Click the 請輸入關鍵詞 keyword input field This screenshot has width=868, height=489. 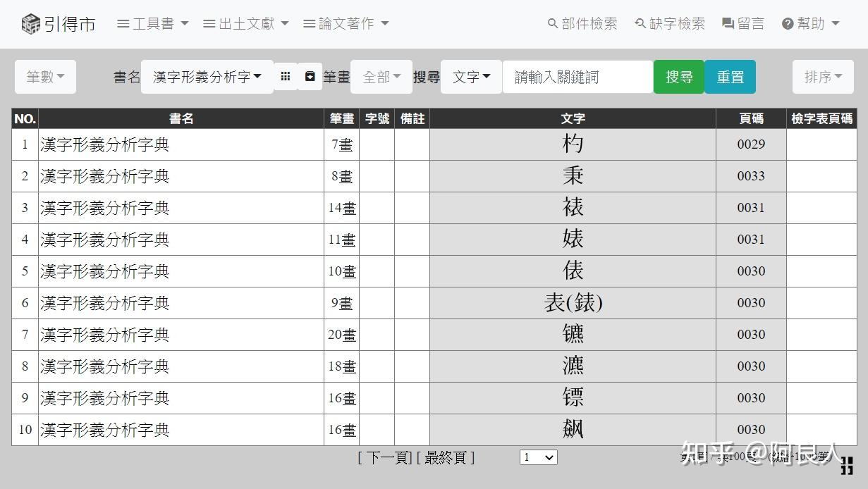[577, 76]
